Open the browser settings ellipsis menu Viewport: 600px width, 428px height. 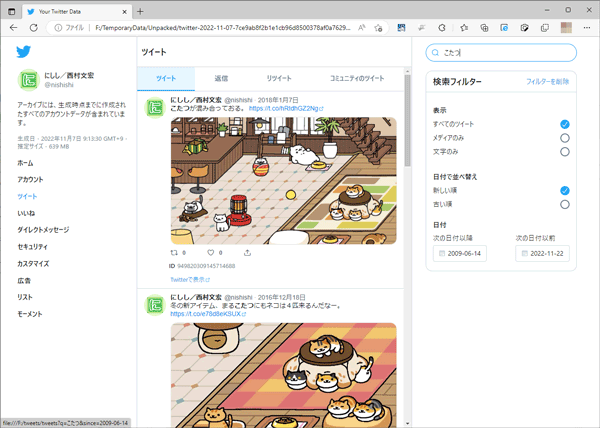[x=587, y=28]
